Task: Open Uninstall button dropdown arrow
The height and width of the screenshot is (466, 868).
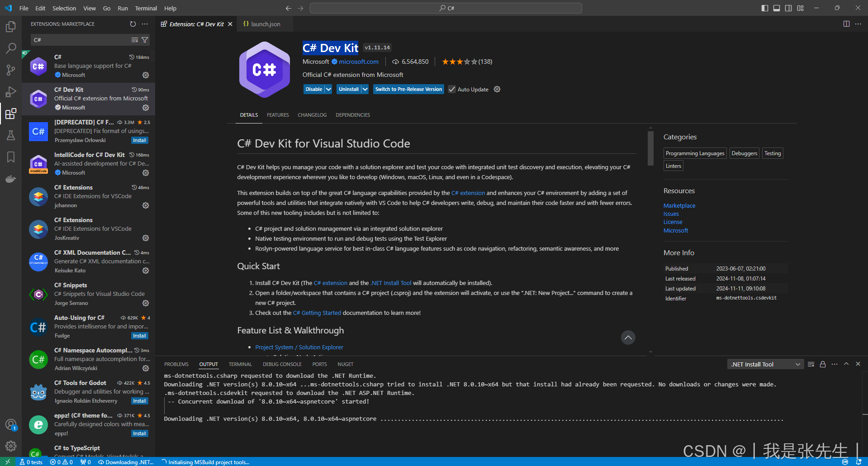Action: [365, 89]
